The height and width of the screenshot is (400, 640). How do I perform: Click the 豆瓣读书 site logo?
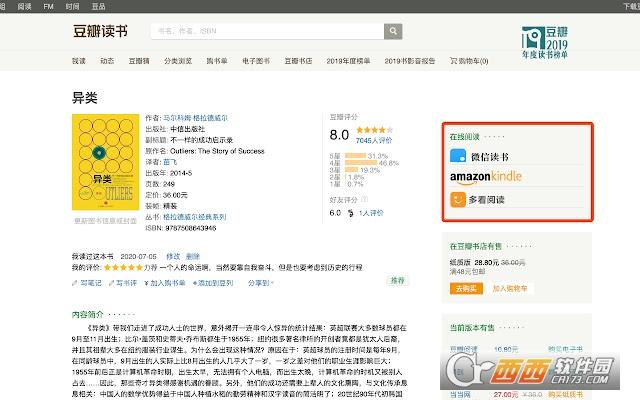(x=100, y=31)
